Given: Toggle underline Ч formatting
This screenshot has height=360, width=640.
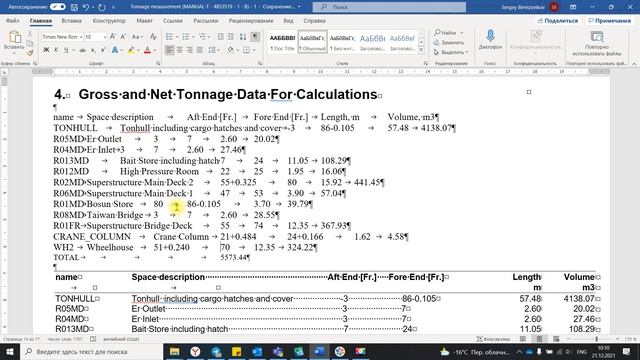Looking at the screenshot, I should (66, 50).
